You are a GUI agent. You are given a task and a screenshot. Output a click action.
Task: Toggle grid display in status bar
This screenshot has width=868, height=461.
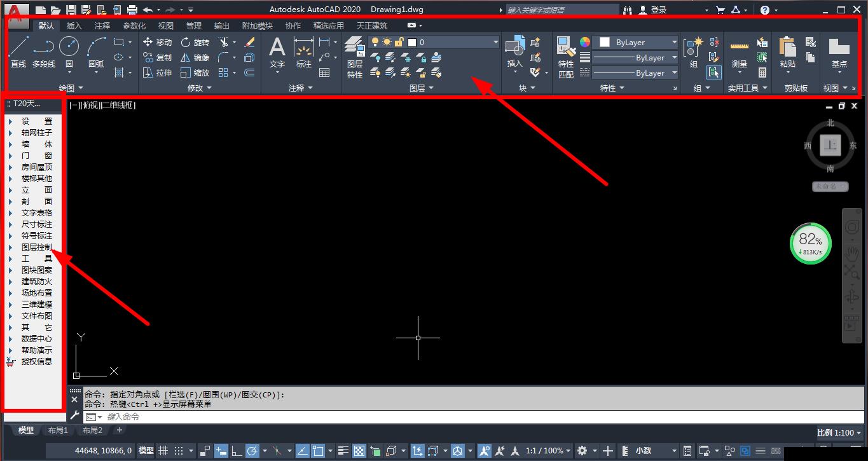pos(163,451)
